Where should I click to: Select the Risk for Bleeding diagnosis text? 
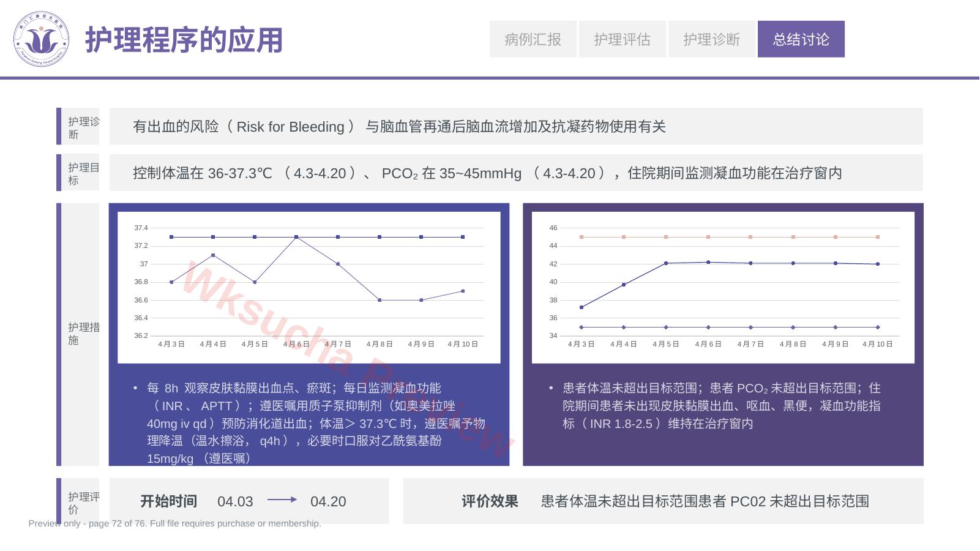click(399, 127)
